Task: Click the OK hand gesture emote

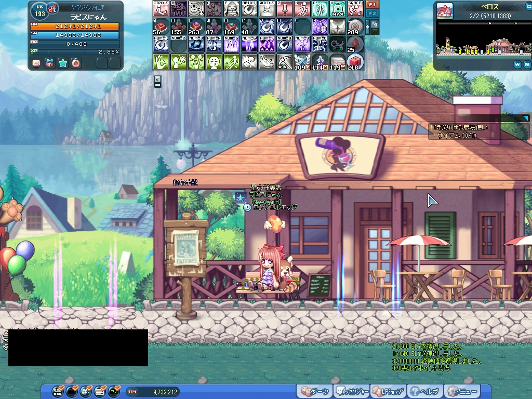Action: click(x=161, y=62)
